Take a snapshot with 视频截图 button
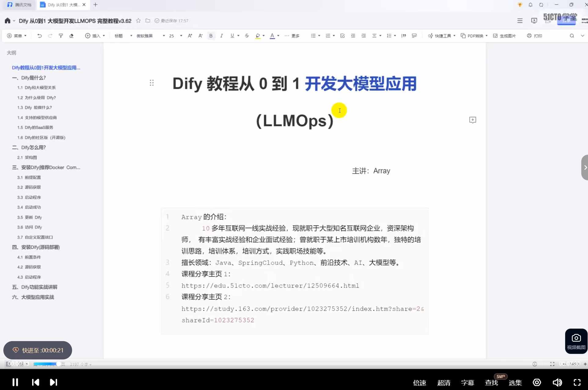Viewport: 588px width, 390px height. coord(576,341)
